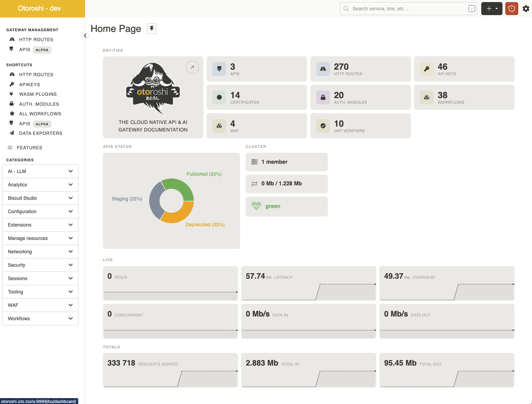This screenshot has height=404, width=532.
Task: Open The Cloud Native API Gateway Documentation link
Action: (153, 126)
